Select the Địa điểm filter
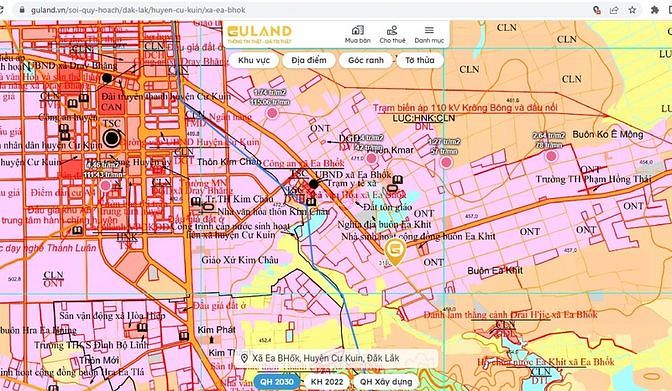The height and width of the screenshot is (391, 672). (309, 60)
